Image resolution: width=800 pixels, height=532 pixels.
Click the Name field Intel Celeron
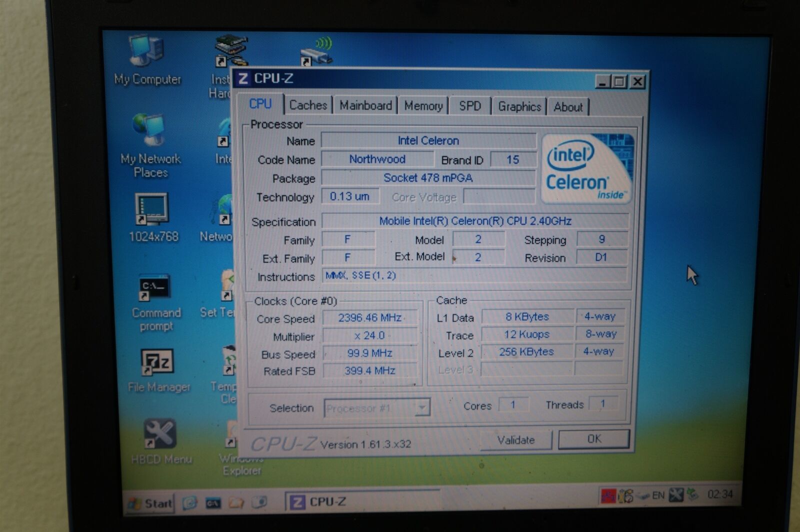428,140
